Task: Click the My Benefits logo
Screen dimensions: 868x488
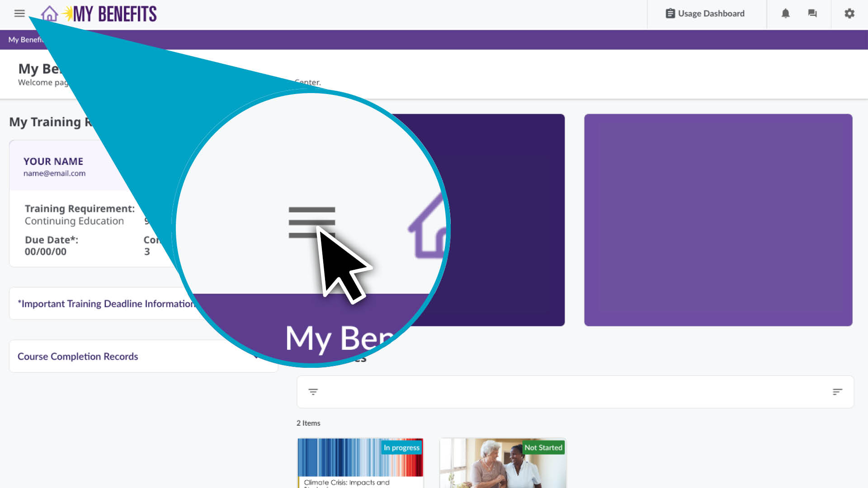Action: tap(116, 14)
